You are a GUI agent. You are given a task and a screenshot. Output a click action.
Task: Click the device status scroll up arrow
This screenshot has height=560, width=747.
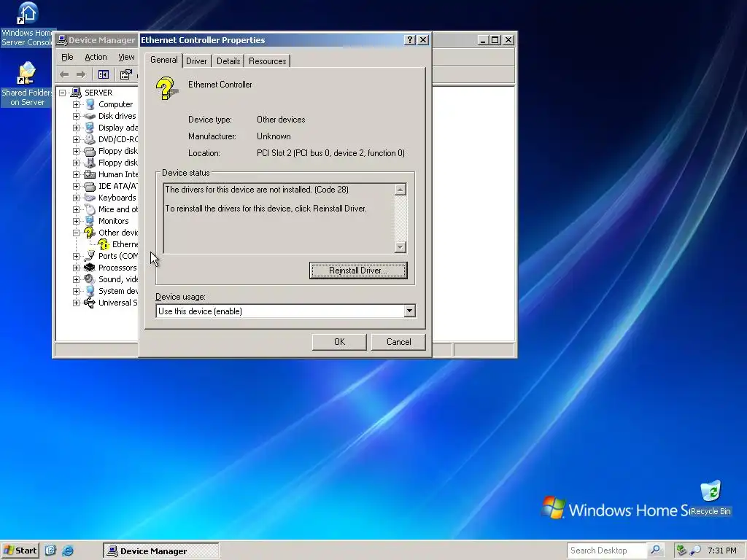(400, 190)
